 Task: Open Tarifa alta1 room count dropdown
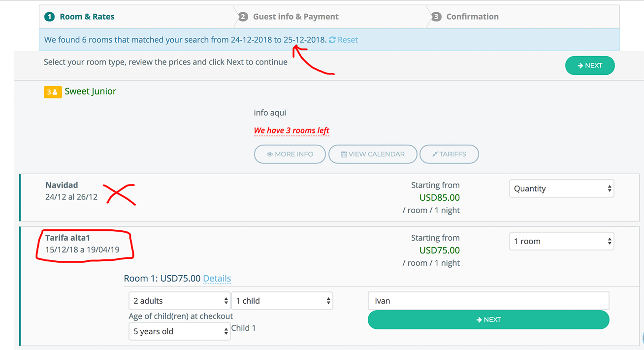561,241
